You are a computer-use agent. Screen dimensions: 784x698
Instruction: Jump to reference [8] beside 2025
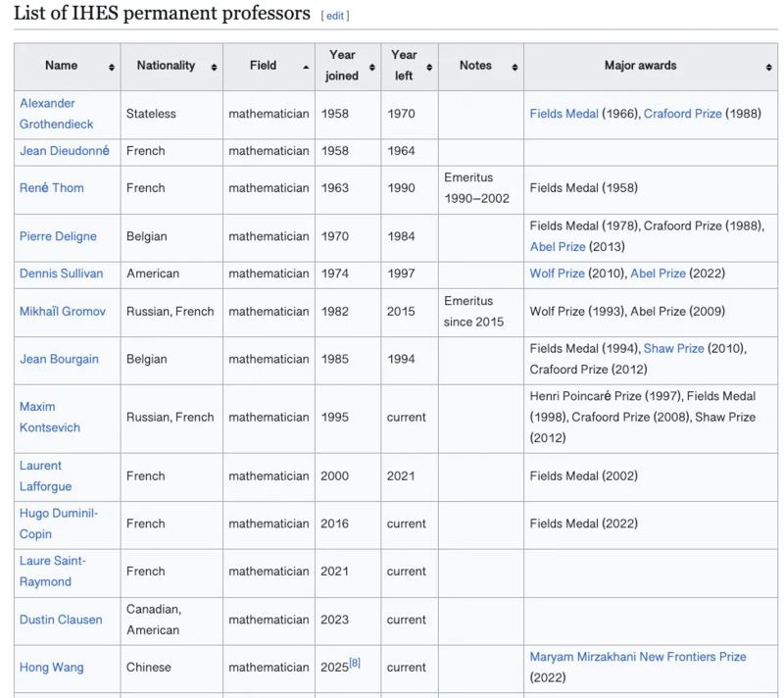pos(355,663)
